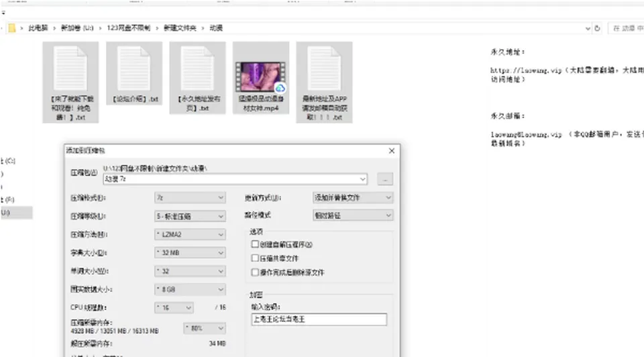The width and height of the screenshot is (644, 357).
Task: Select the 永久地址发布页 .txt file
Action: pyautogui.click(x=197, y=78)
